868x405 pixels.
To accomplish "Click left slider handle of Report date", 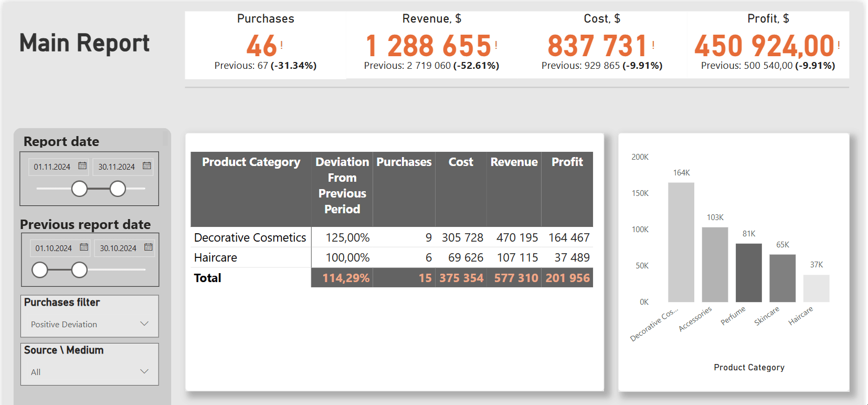I will 79,189.
